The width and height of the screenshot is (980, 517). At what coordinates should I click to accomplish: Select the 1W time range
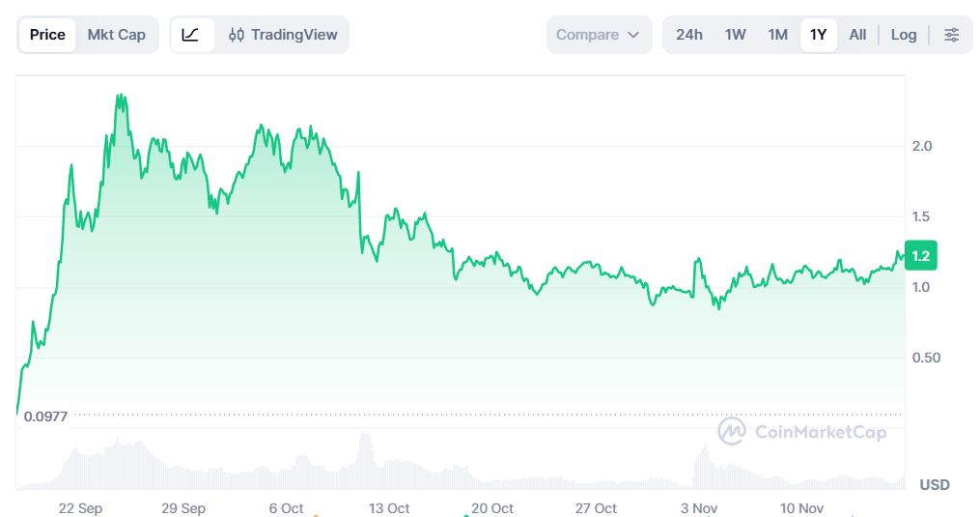(736, 35)
